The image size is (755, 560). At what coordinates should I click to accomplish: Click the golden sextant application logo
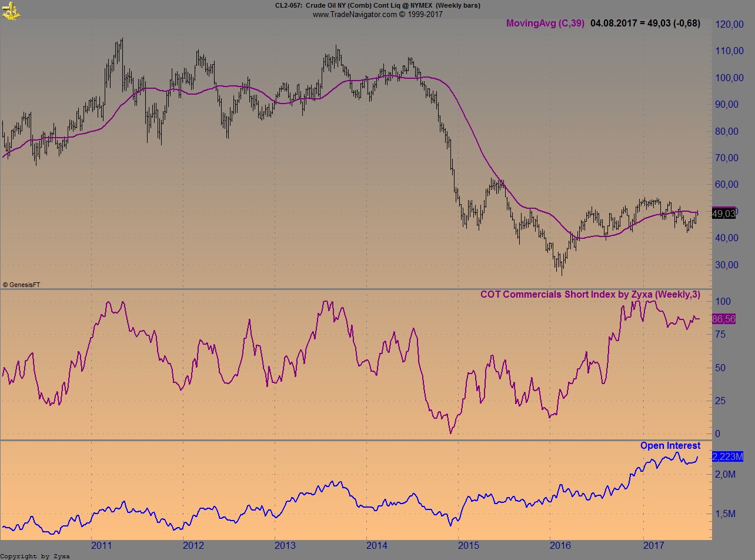[10, 11]
